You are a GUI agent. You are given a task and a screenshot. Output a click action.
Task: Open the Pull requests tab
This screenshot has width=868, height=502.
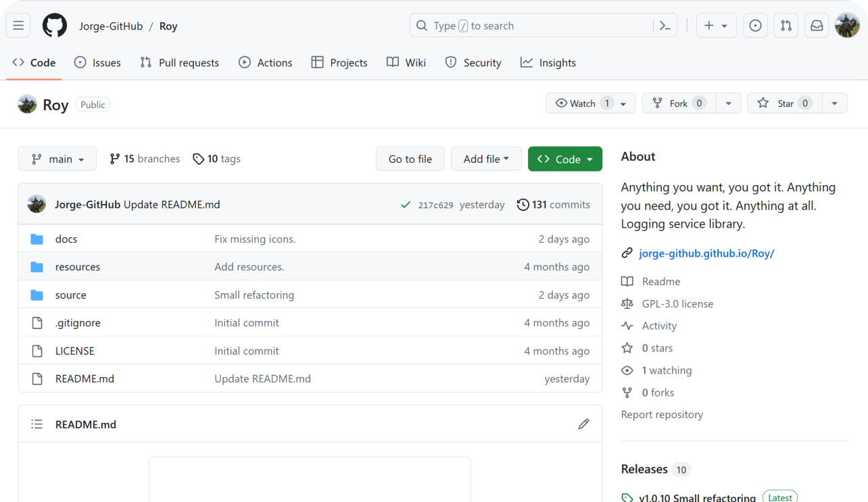[179, 63]
